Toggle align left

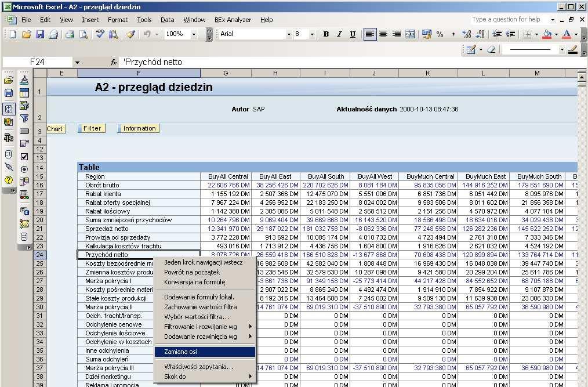[x=370, y=34]
